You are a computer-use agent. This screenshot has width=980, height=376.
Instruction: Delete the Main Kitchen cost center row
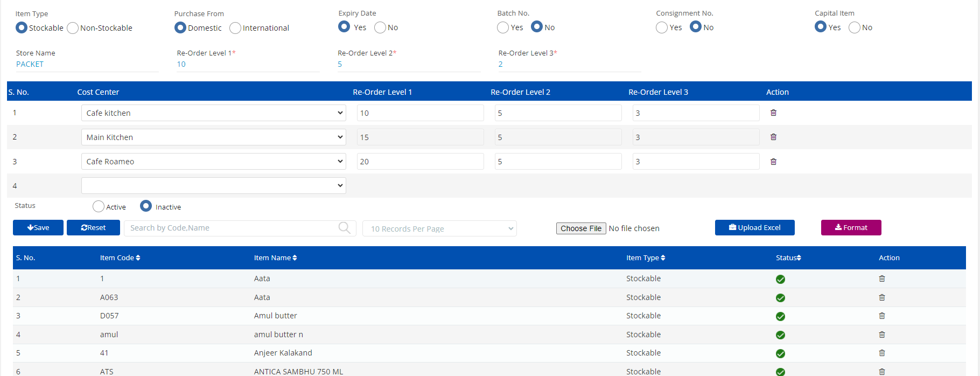[773, 137]
